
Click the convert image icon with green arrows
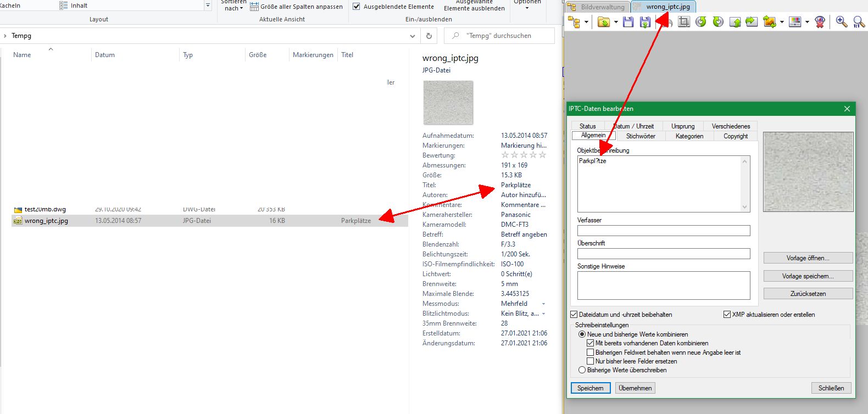(x=770, y=22)
